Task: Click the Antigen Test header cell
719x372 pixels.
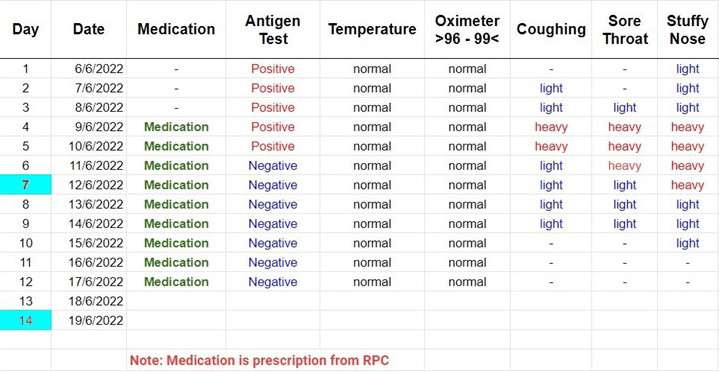Action: (272, 29)
